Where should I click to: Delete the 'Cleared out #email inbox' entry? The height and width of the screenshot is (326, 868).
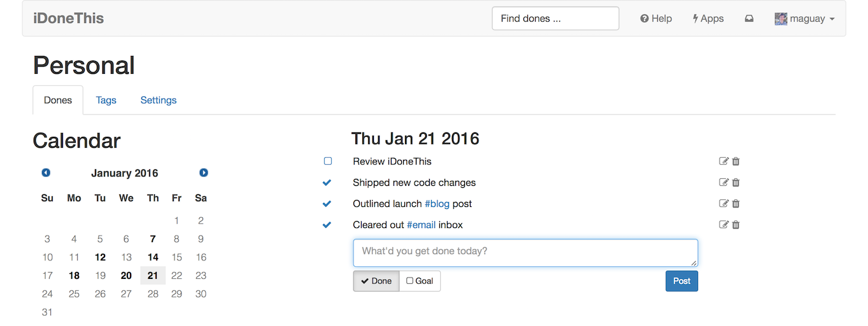[736, 225]
